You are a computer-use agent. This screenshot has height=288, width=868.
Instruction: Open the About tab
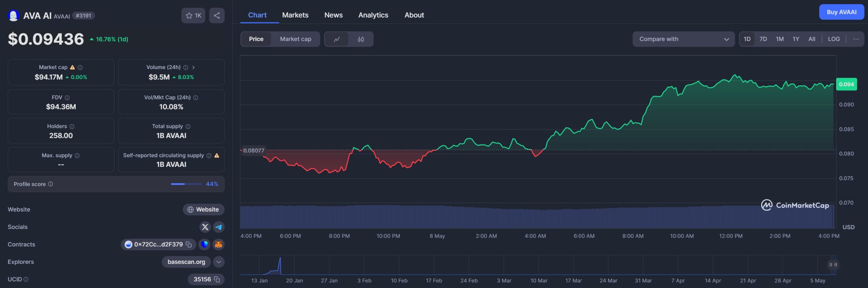click(x=414, y=15)
